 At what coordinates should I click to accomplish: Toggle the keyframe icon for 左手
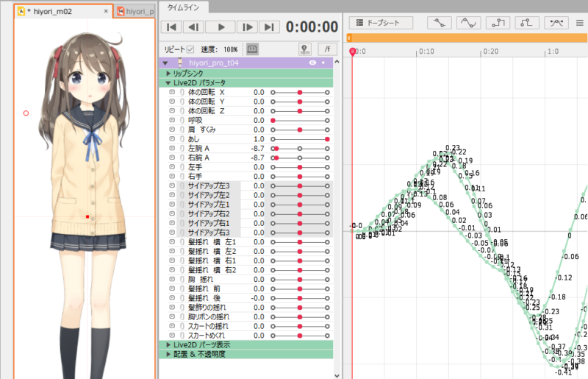(x=172, y=167)
